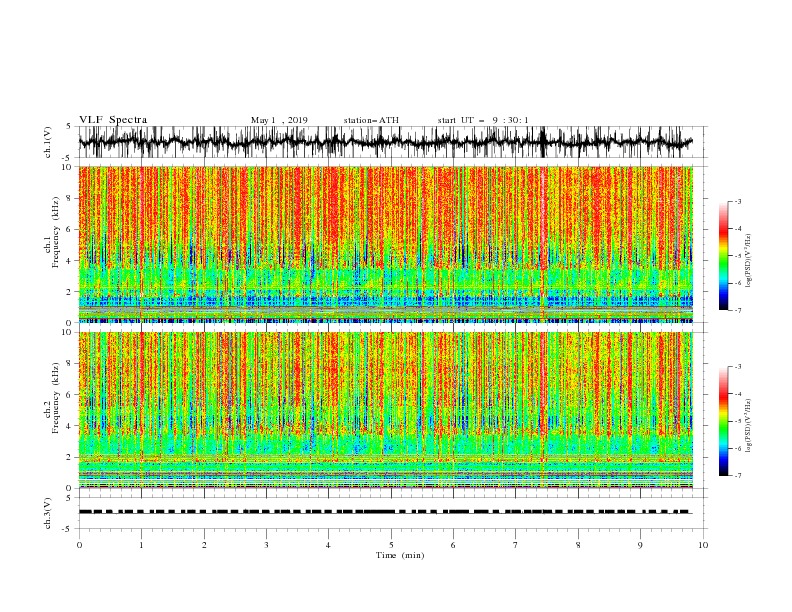Click the 'Time (min)' axis label
This screenshot has width=792, height=612.
[x=400, y=555]
